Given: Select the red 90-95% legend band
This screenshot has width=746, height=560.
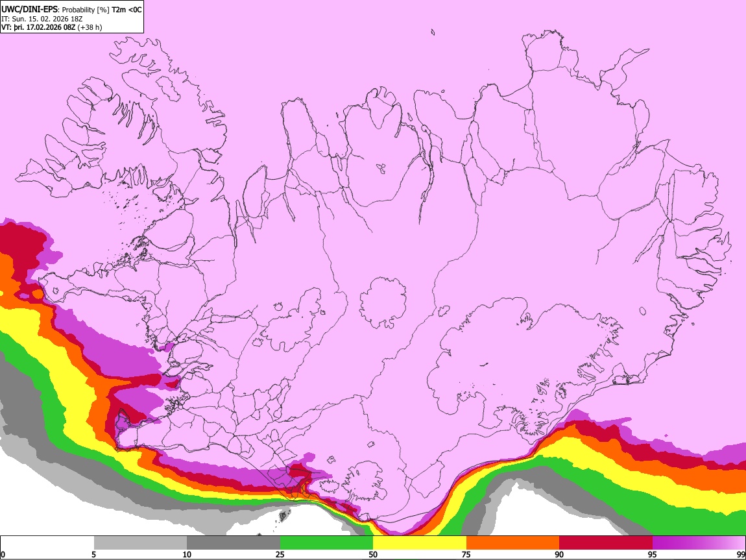Looking at the screenshot, I should pos(606,543).
